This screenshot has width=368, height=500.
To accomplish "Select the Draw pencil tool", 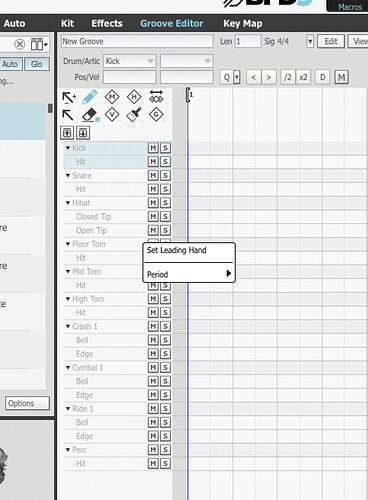I will (x=90, y=97).
